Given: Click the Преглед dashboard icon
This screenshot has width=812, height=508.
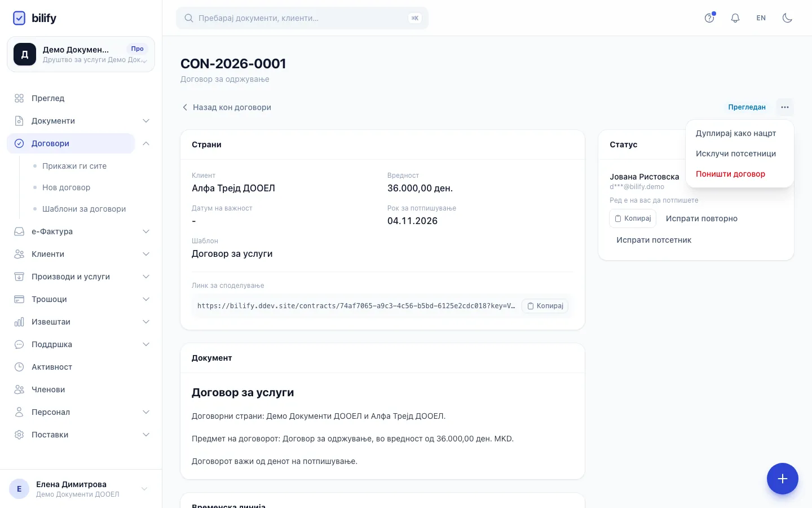Looking at the screenshot, I should (x=19, y=98).
